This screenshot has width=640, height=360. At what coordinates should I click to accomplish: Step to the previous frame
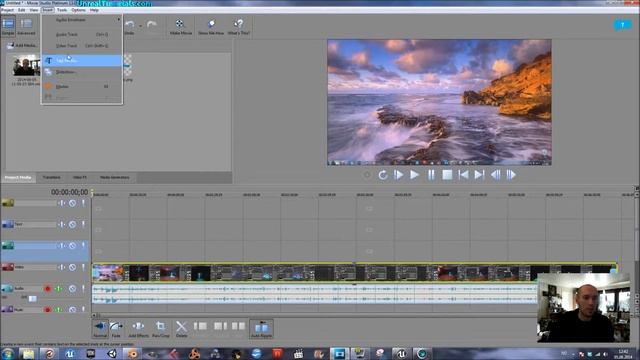click(496, 175)
